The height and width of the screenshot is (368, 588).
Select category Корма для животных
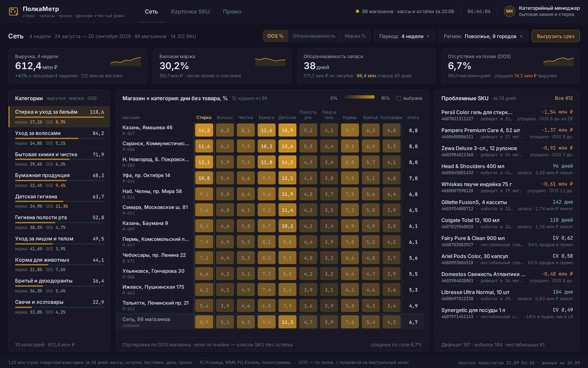coord(59,265)
